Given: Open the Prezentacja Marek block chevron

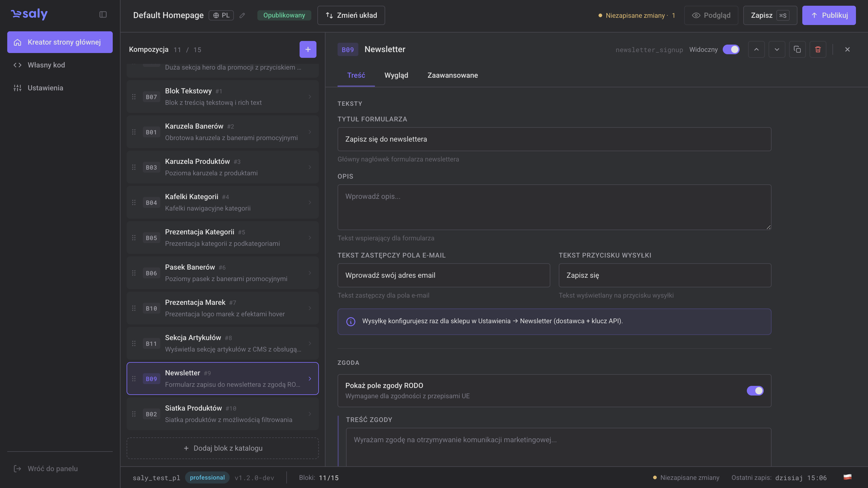Looking at the screenshot, I should click(x=310, y=308).
